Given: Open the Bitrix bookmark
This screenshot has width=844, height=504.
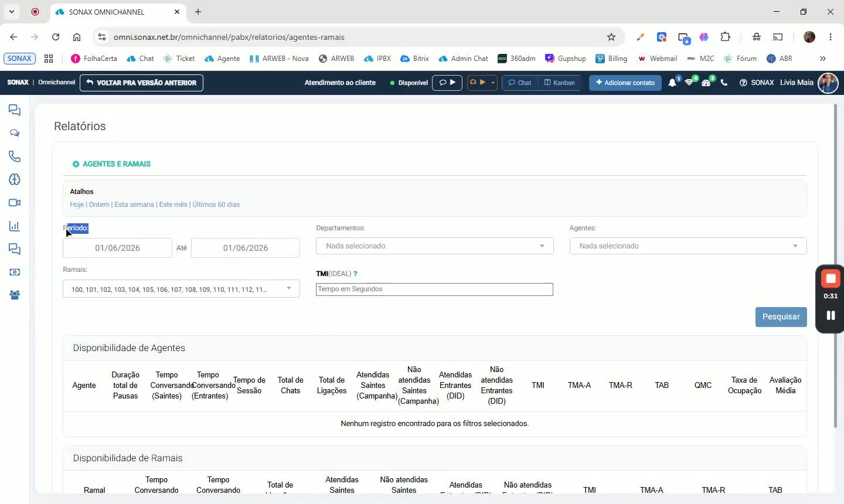Looking at the screenshot, I should [x=414, y=59].
